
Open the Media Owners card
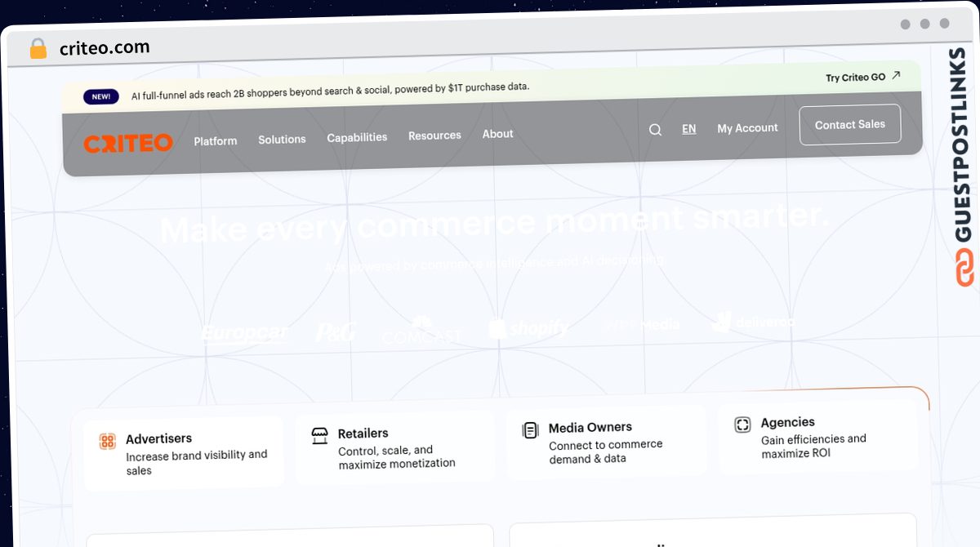click(x=606, y=442)
